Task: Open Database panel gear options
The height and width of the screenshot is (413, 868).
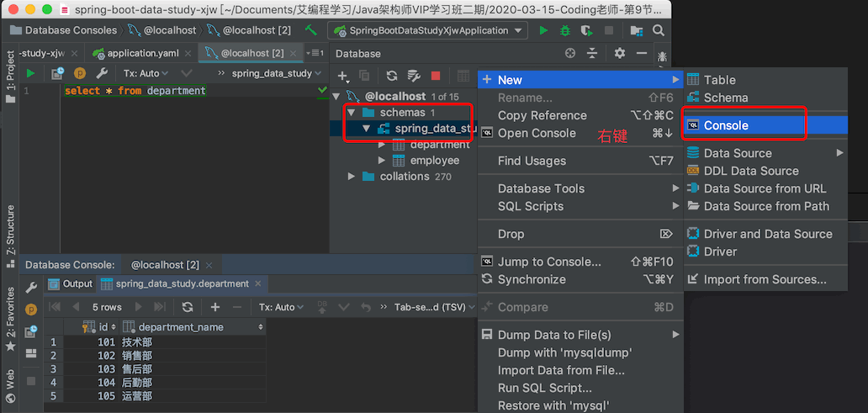Action: click(620, 53)
